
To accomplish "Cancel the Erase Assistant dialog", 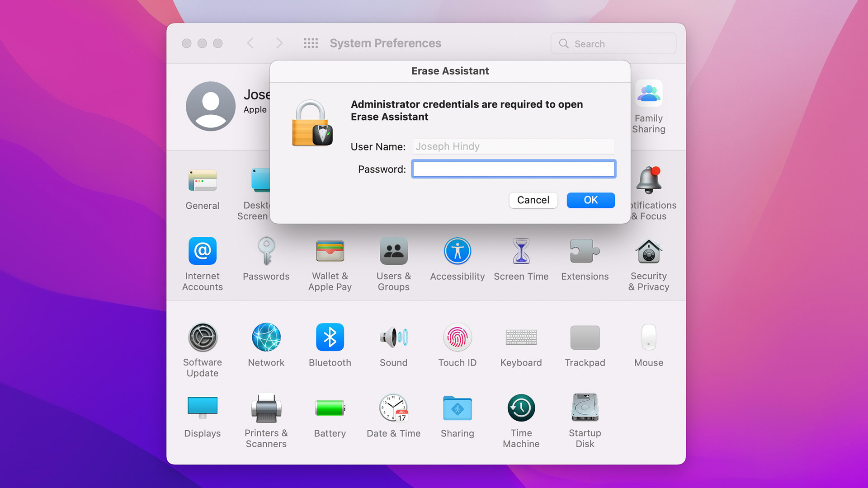I will click(533, 200).
